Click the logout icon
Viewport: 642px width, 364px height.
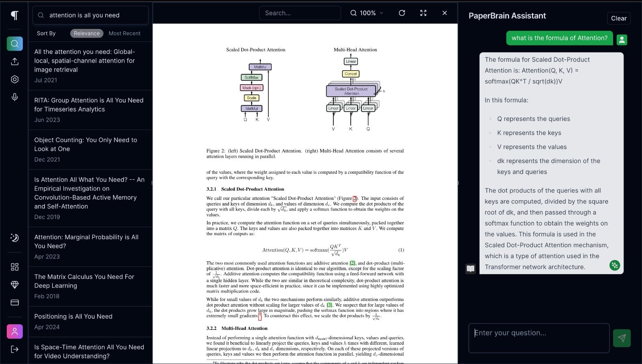pos(14,349)
